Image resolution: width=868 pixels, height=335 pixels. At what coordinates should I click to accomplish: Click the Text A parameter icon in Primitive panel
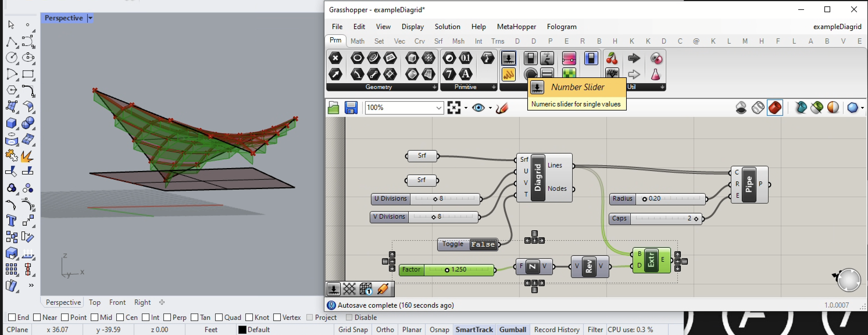pos(465,74)
